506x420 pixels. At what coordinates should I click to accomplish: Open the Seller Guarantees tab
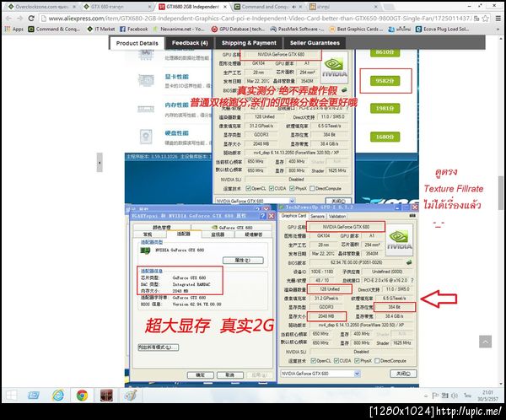[315, 43]
